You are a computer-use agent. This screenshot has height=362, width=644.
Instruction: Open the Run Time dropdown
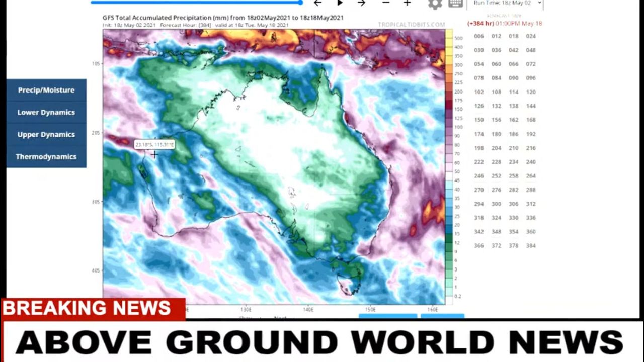click(505, 4)
